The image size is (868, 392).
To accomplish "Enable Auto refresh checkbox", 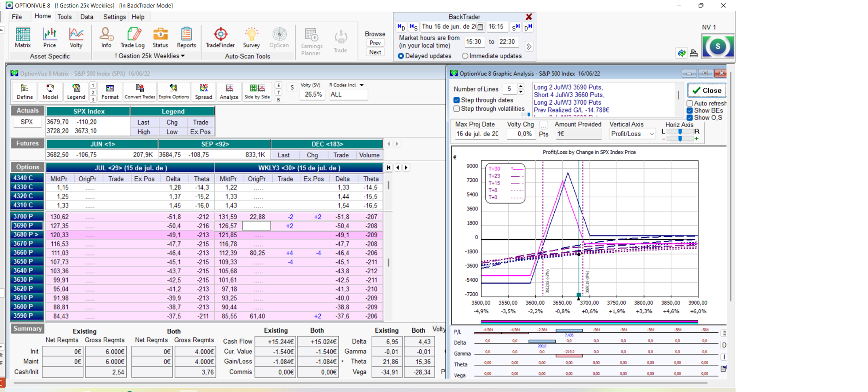I will (x=690, y=103).
